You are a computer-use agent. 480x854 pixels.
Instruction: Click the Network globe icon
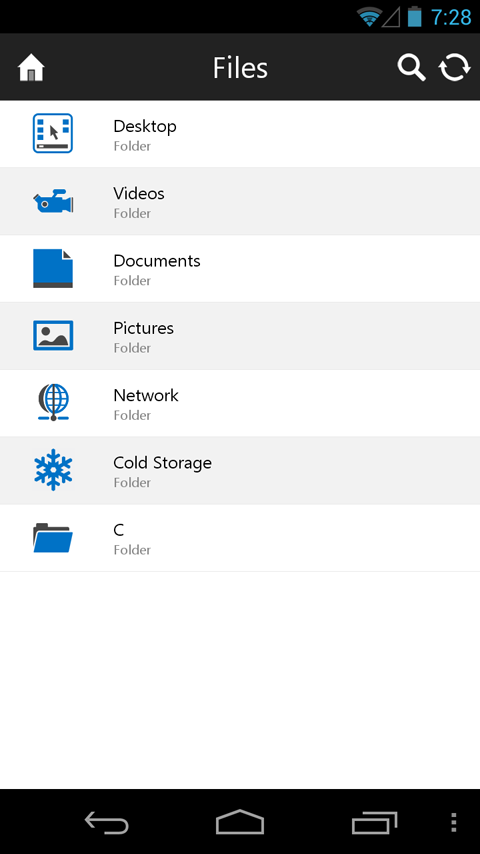click(53, 402)
